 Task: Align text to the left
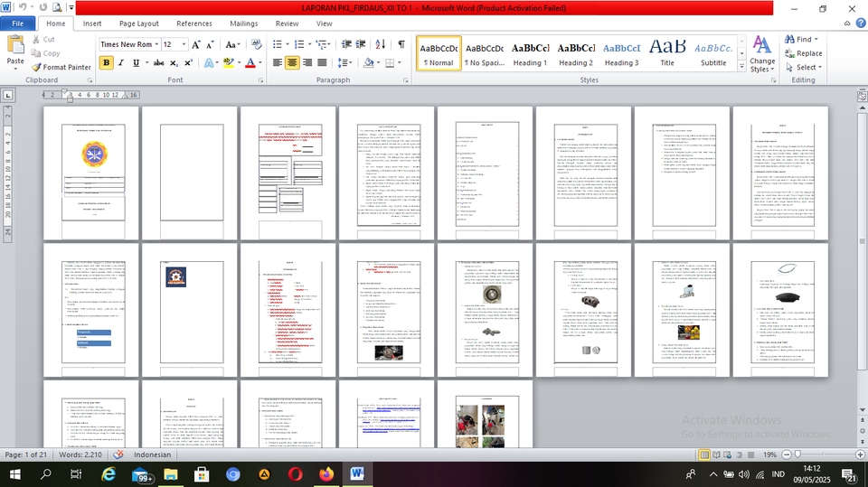(x=278, y=63)
